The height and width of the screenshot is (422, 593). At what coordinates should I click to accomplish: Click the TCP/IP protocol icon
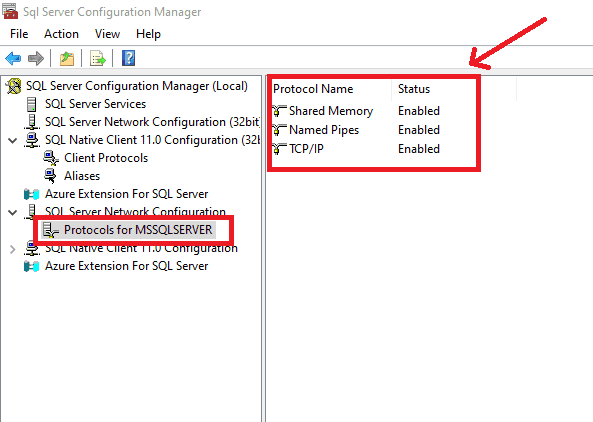(x=279, y=149)
